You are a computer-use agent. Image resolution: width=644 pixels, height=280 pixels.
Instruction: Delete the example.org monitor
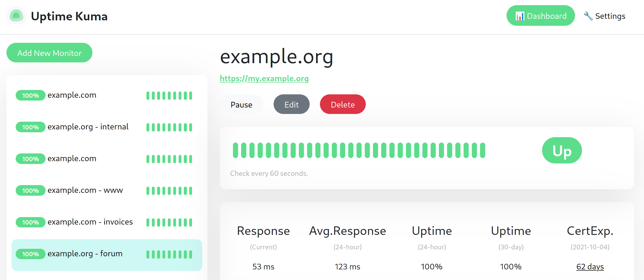343,104
